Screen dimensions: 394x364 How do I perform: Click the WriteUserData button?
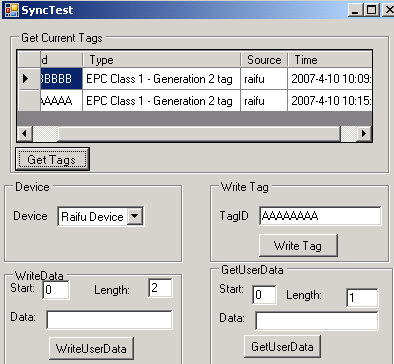(x=91, y=348)
